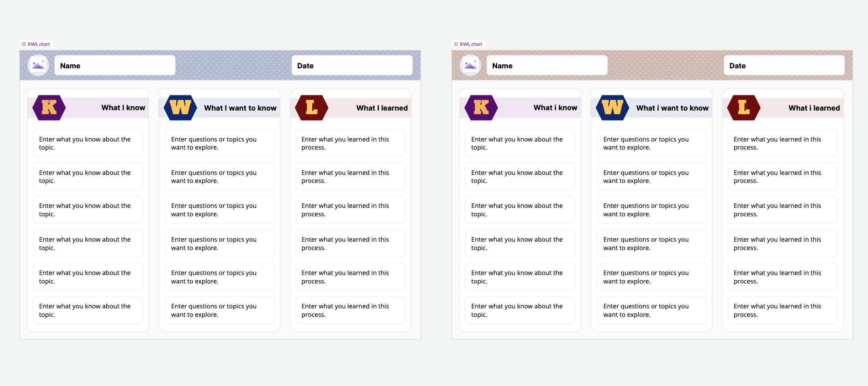The height and width of the screenshot is (386, 868).
Task: Select the red L hexagon in right chart
Action: click(744, 108)
